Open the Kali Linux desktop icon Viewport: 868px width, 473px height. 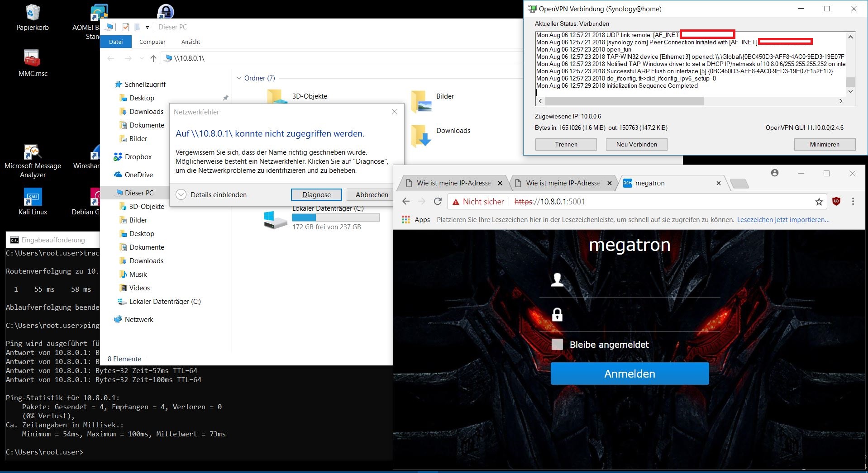coord(33,202)
